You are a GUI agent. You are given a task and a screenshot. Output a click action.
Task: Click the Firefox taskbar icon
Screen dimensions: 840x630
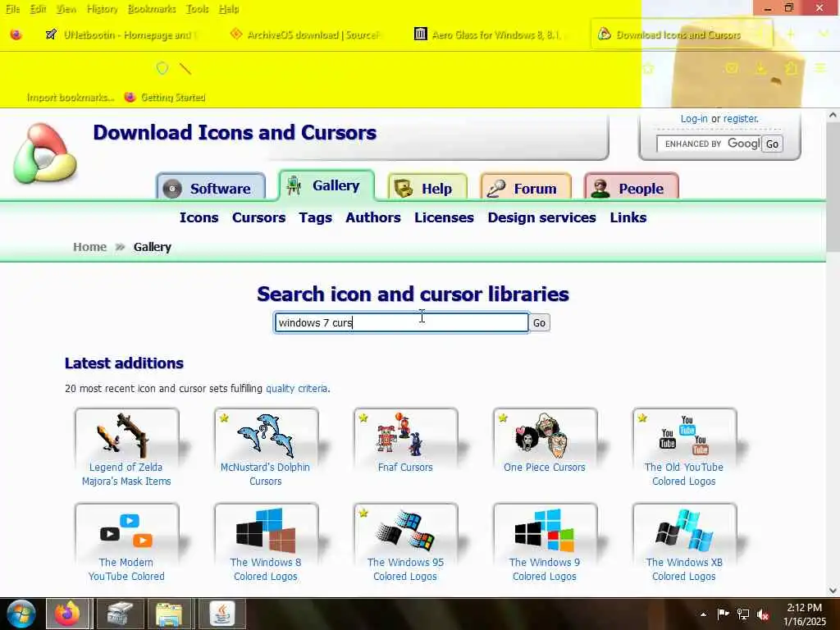[67, 614]
